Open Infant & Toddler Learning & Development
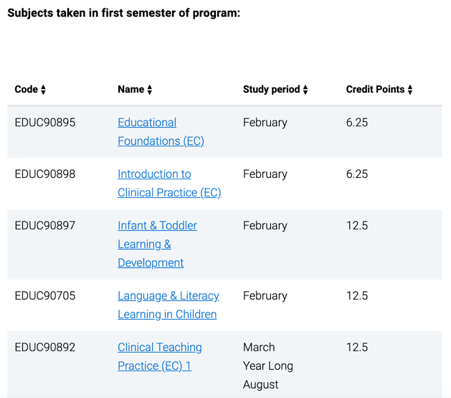The width and height of the screenshot is (451, 398). tap(157, 244)
